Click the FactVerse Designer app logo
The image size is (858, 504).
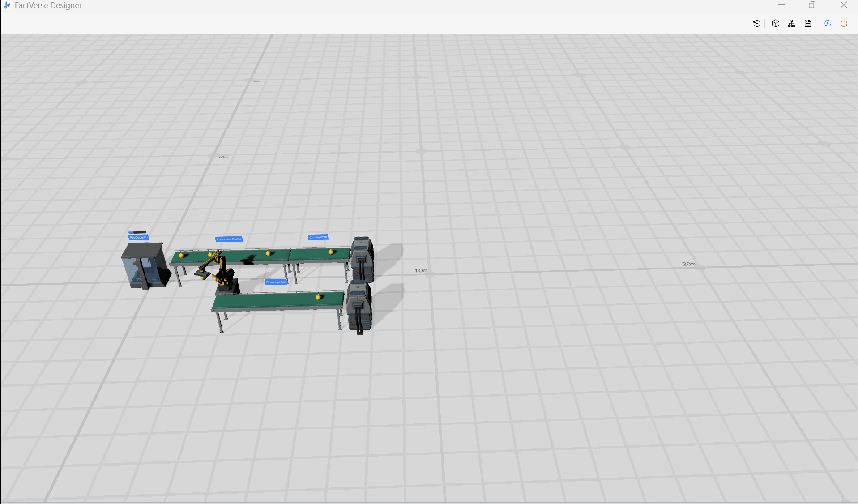[7, 5]
